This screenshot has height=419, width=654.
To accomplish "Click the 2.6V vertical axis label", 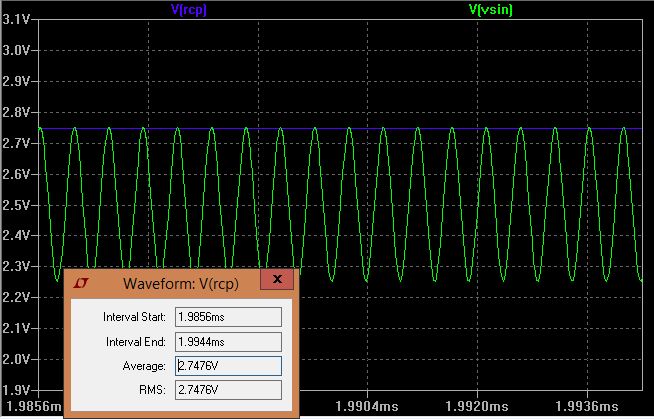I will coord(16,174).
